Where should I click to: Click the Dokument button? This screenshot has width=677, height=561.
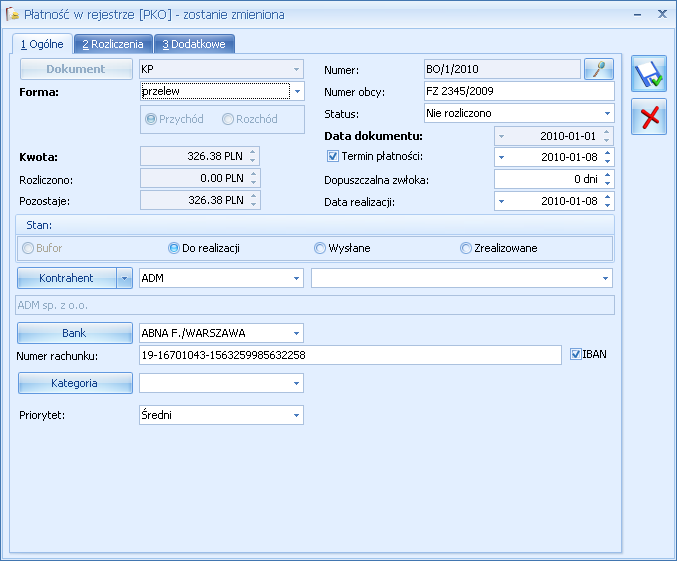tap(76, 69)
